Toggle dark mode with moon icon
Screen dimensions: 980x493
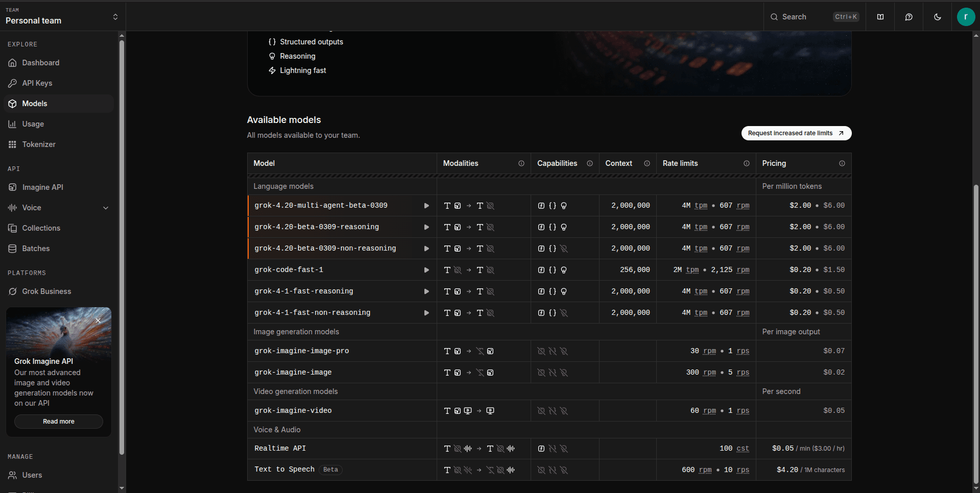(938, 17)
